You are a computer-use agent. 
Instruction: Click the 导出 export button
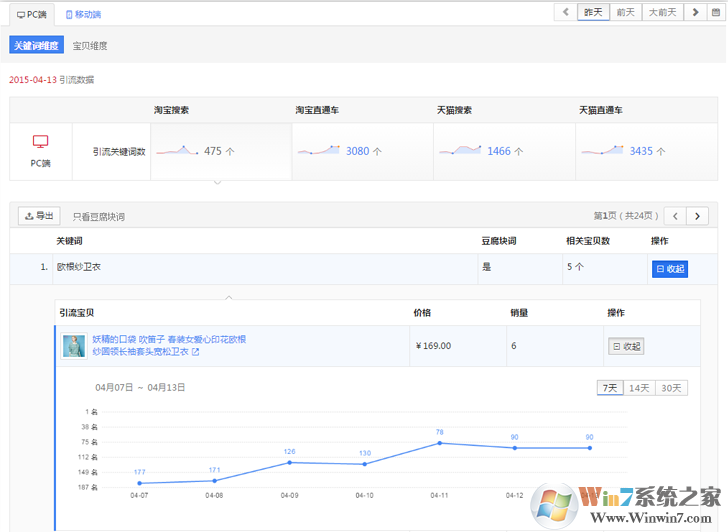pos(40,216)
